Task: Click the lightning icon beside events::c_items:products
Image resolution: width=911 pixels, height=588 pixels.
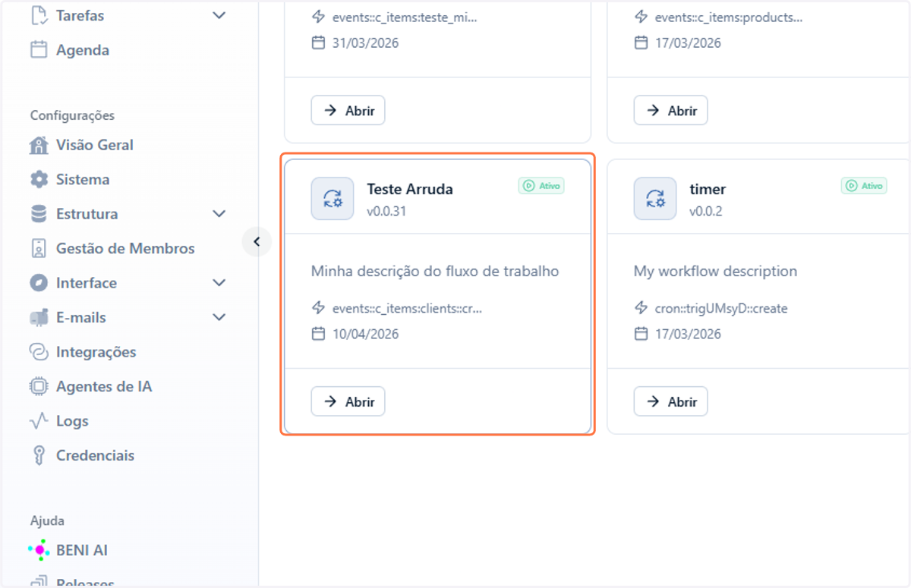Action: [641, 17]
